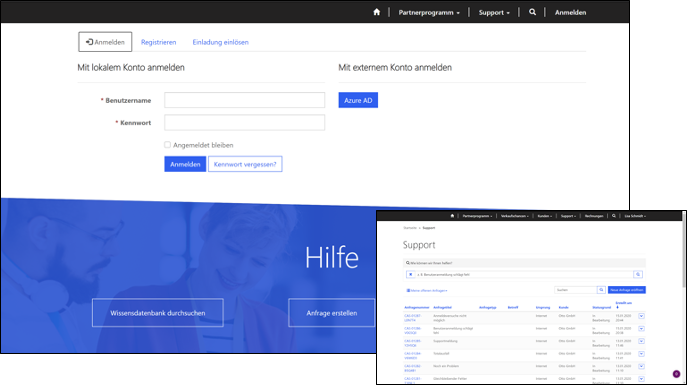
Task: Open the Support dropdown in the login navbar
Action: coord(494,12)
